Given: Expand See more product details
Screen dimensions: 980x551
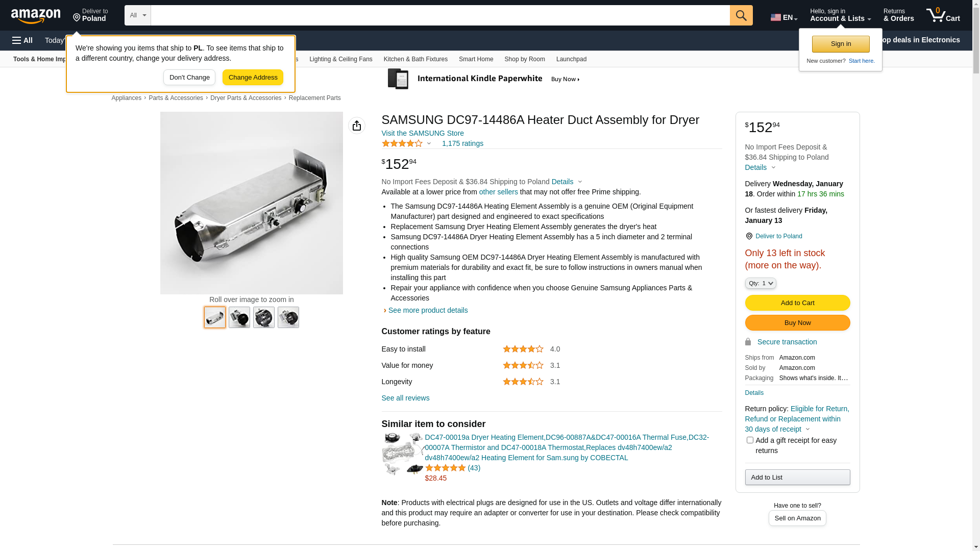Looking at the screenshot, I should (x=427, y=310).
